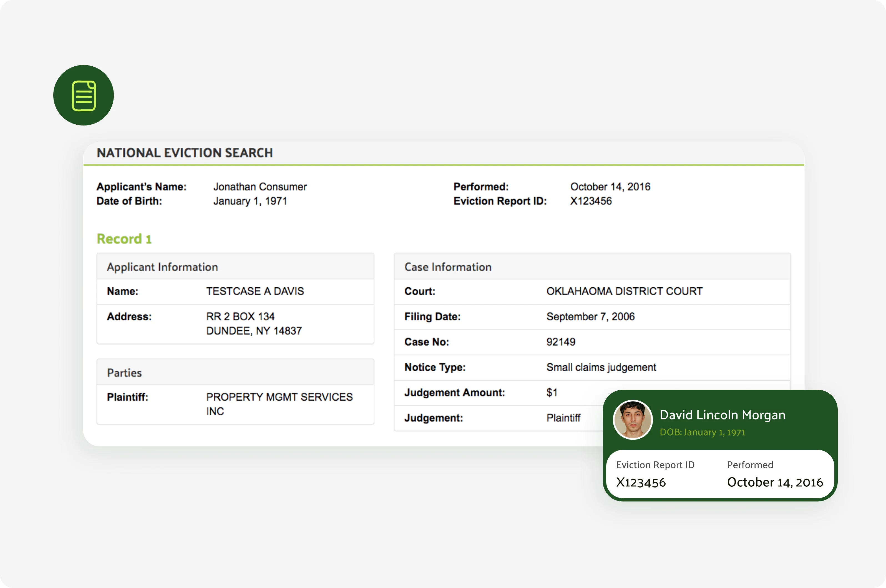Click the Applicant Information panel header
The image size is (886, 588).
click(162, 267)
